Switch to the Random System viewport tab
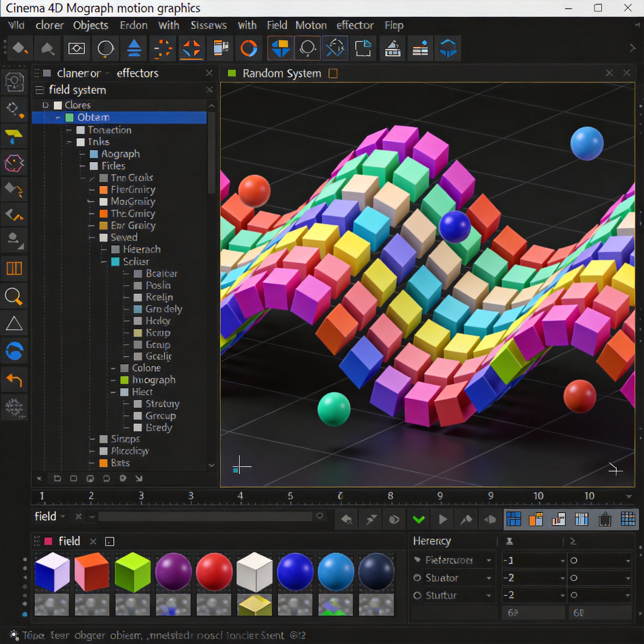The width and height of the screenshot is (644, 644). click(282, 73)
